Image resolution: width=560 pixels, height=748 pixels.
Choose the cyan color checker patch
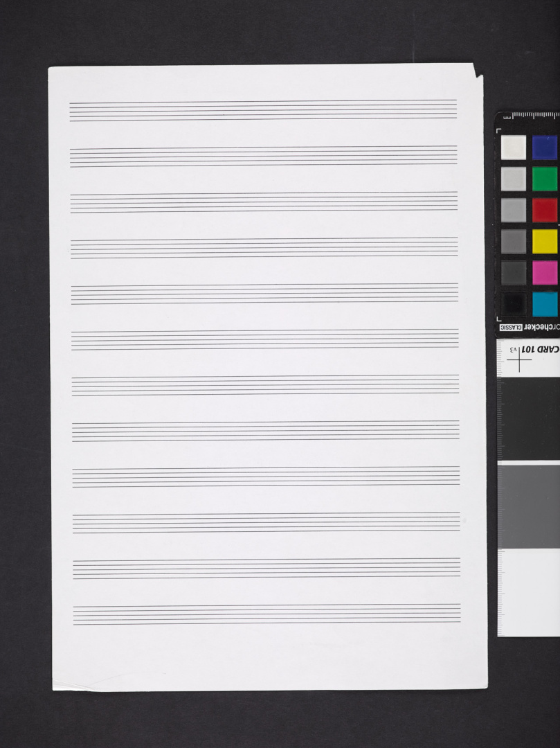(x=545, y=304)
